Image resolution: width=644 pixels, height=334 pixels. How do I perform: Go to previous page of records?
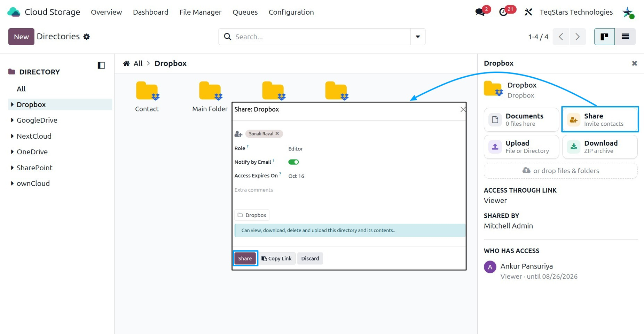(561, 37)
